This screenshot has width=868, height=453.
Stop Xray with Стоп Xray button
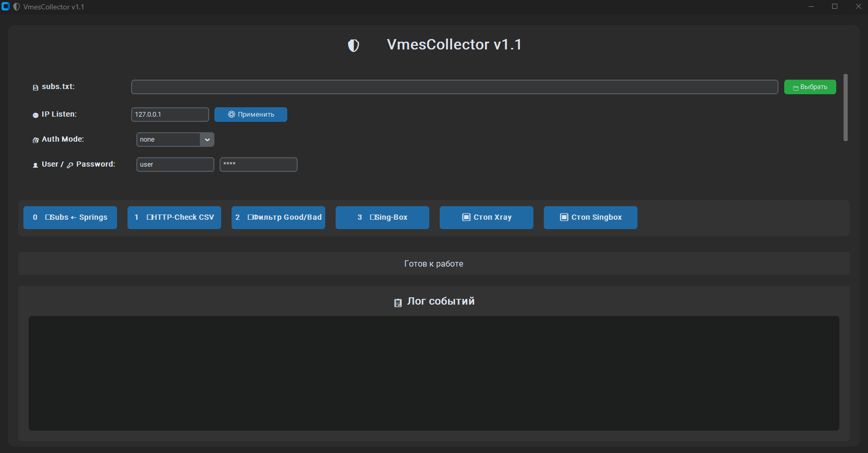(487, 218)
